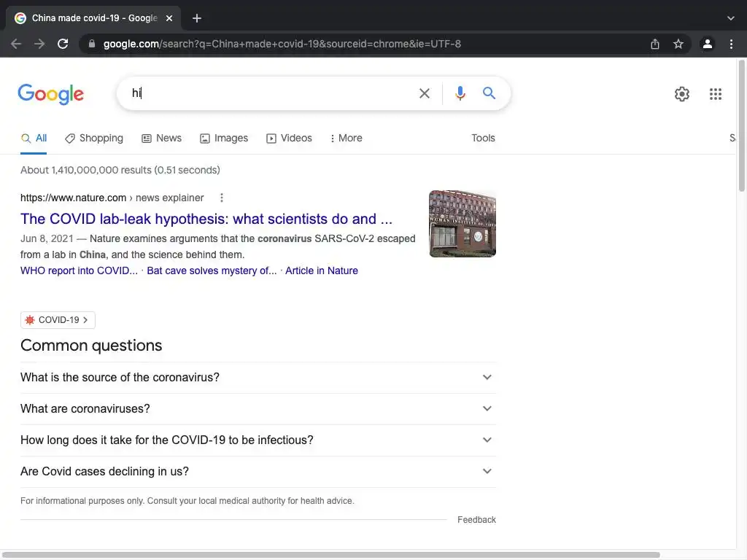Click the vertical page scrollbar

point(741,125)
